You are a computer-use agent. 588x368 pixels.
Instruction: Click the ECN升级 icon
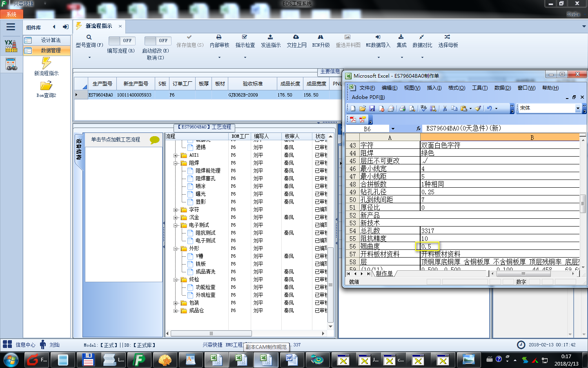(321, 37)
